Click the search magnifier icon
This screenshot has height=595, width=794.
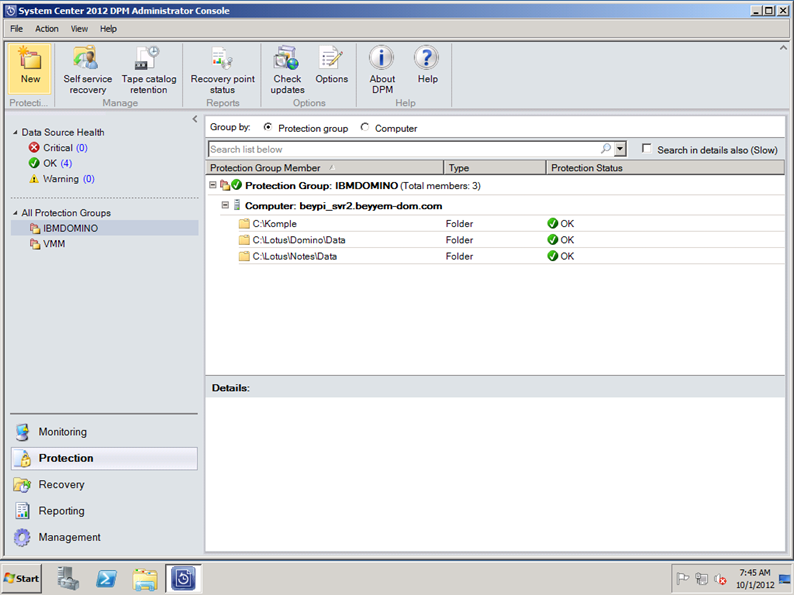606,149
